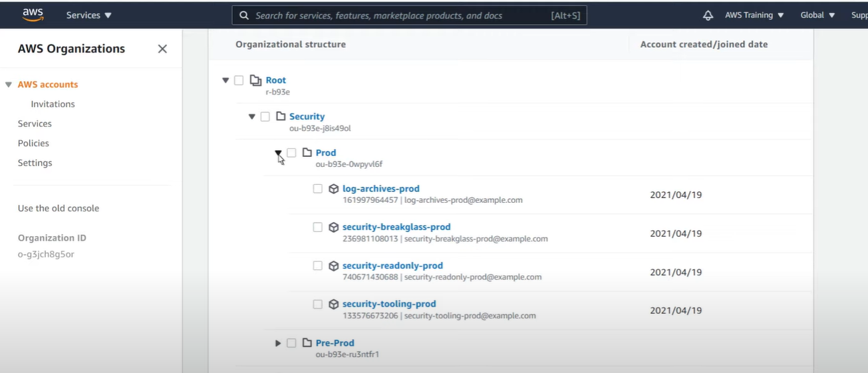868x373 pixels.
Task: Collapse the Security OU node
Action: click(251, 116)
